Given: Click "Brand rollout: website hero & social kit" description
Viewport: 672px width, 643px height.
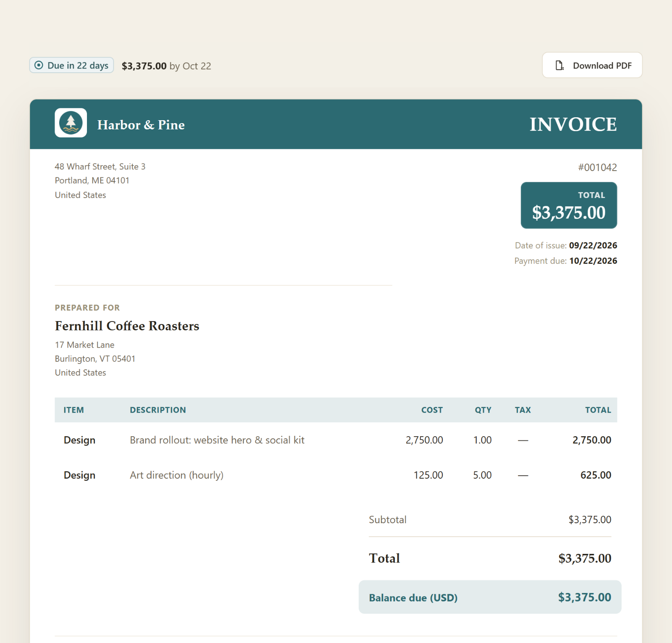Looking at the screenshot, I should tap(217, 440).
